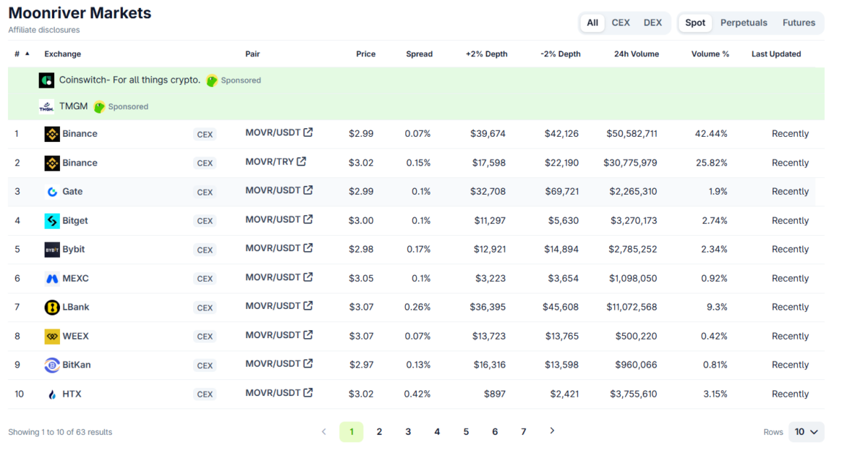Open the MOVR/USDT external link on Binance row
The height and width of the screenshot is (456, 868).
(307, 132)
